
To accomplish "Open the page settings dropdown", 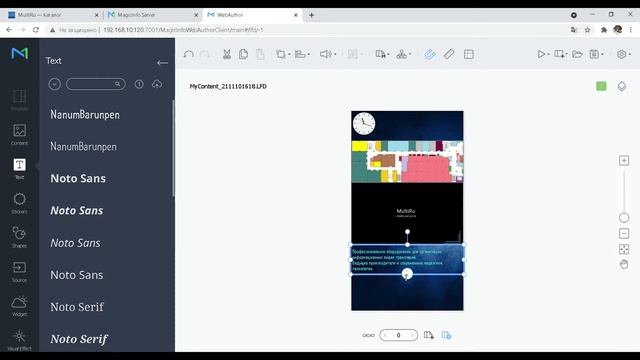I will pos(382,54).
